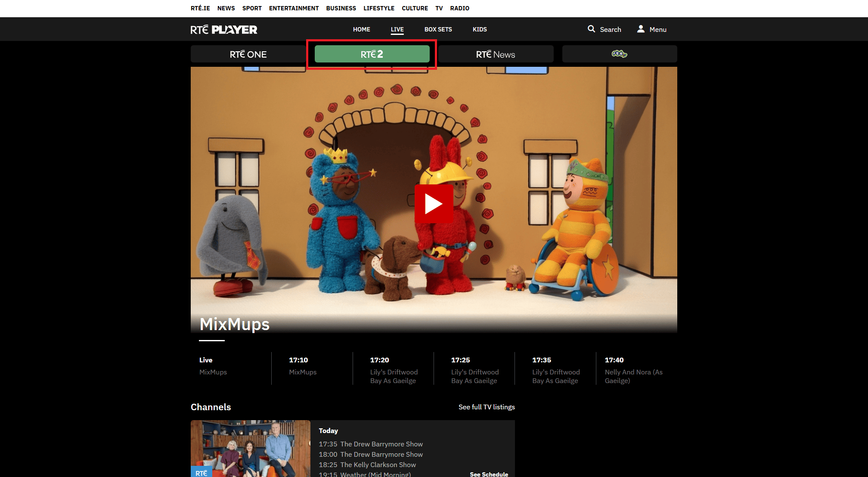The height and width of the screenshot is (477, 868).
Task: Switch to RTÉjr channel icon tab
Action: 619,54
